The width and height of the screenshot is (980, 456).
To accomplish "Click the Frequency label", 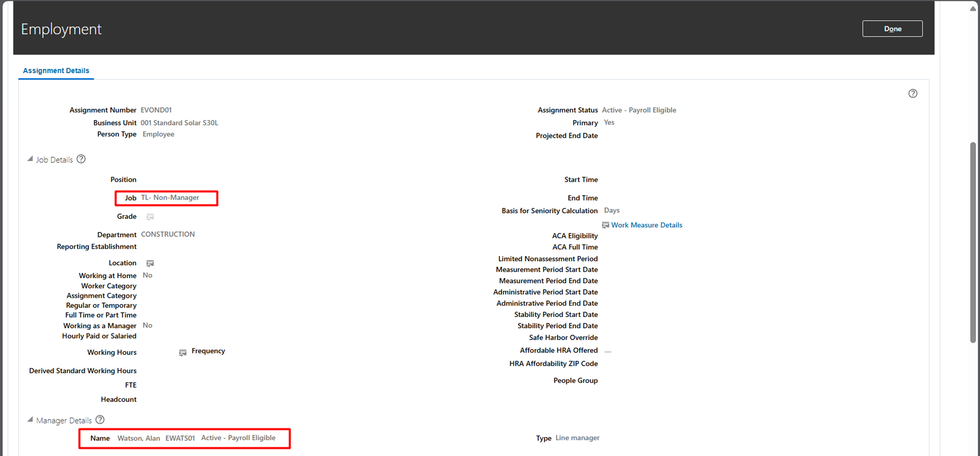I will [208, 351].
